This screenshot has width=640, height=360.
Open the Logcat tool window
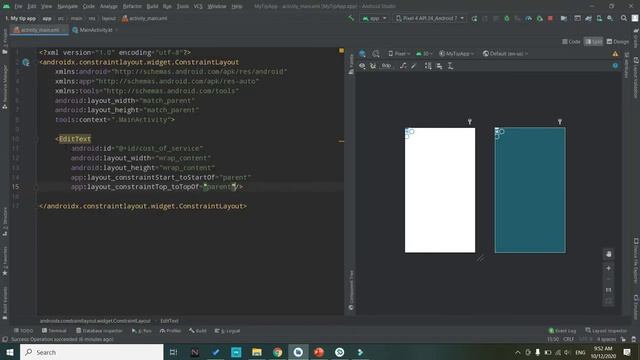coord(227,331)
